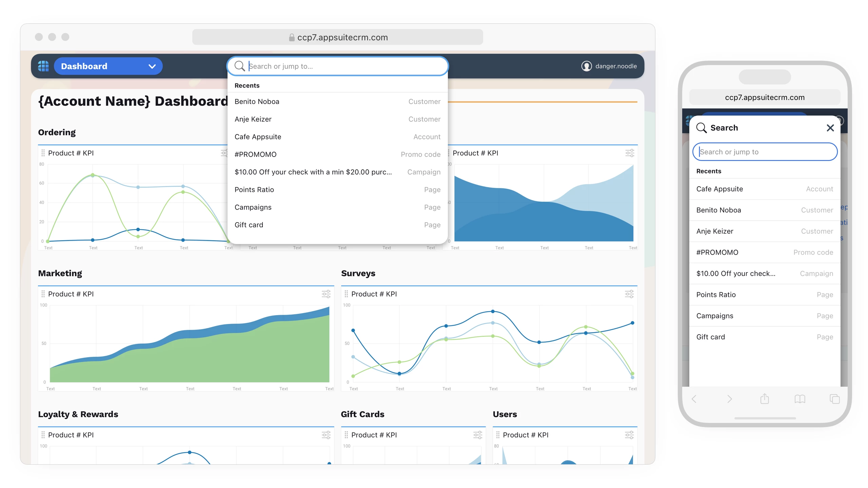This screenshot has width=868, height=488.
Task: Tap the mobile browser share icon
Action: tap(764, 399)
